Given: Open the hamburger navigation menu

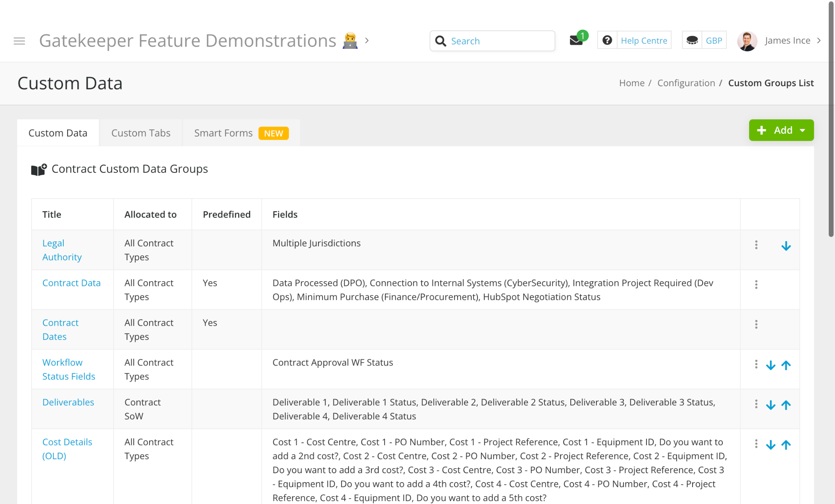Looking at the screenshot, I should [x=19, y=41].
